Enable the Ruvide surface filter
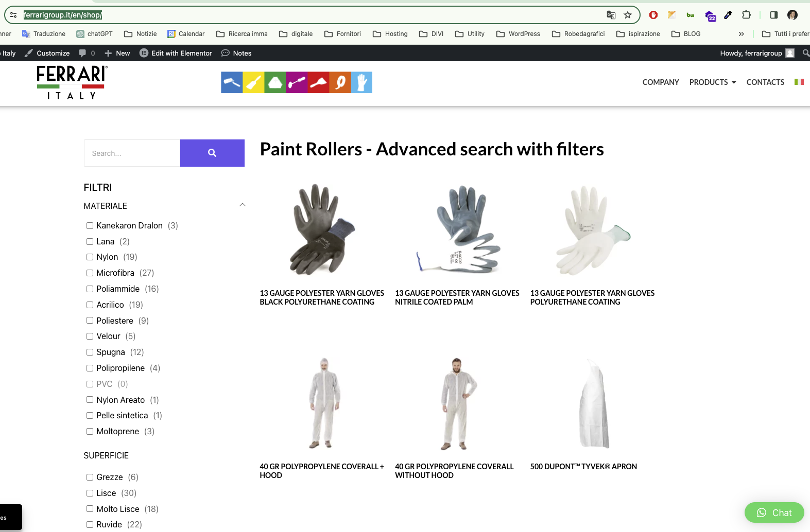This screenshot has width=810, height=532. (x=90, y=524)
